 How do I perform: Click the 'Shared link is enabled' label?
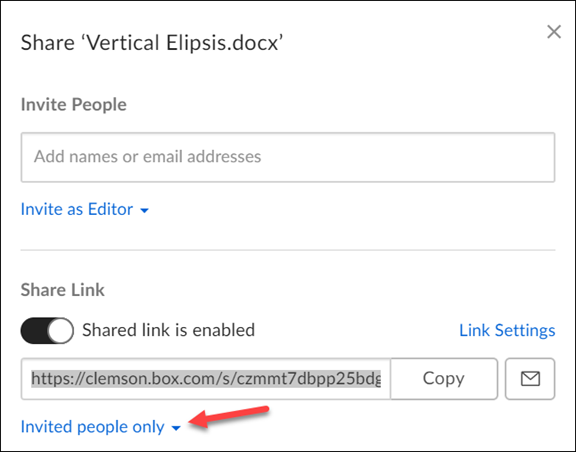tap(168, 330)
